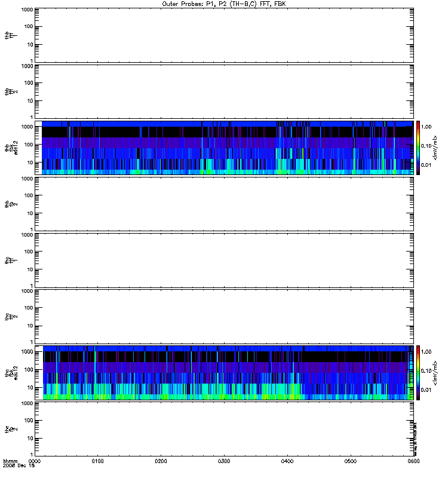The image size is (448, 478).
Task: Select the 'thb ffp 2' panel y-axis title
Action: 11,204
